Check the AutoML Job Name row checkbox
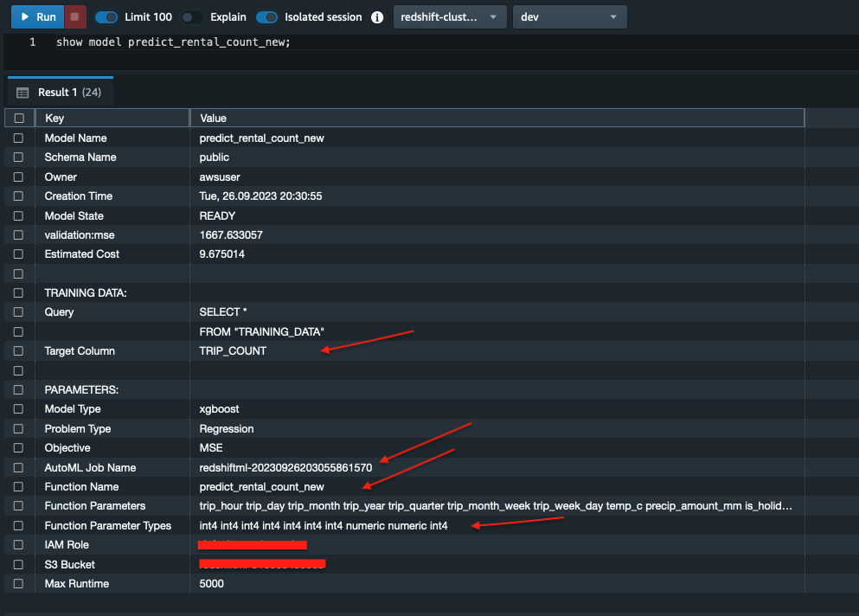Viewport: 859px width, 616px height. tap(18, 467)
